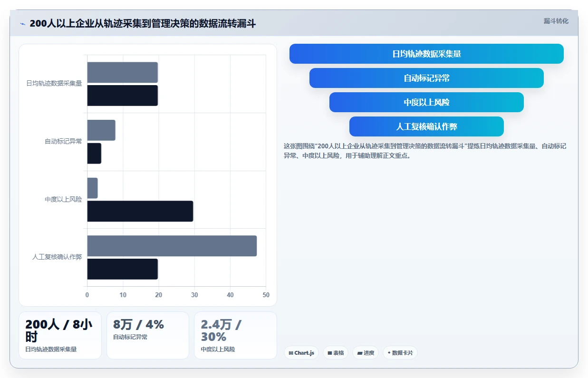Open the 8万 / 4% stat card
588x378 pixels.
click(x=148, y=335)
